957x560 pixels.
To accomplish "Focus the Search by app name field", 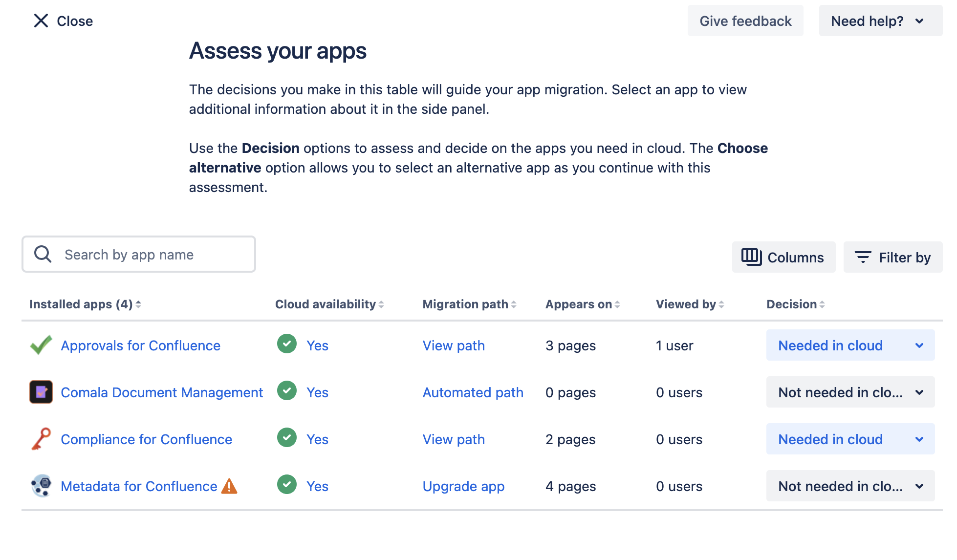I will point(139,254).
